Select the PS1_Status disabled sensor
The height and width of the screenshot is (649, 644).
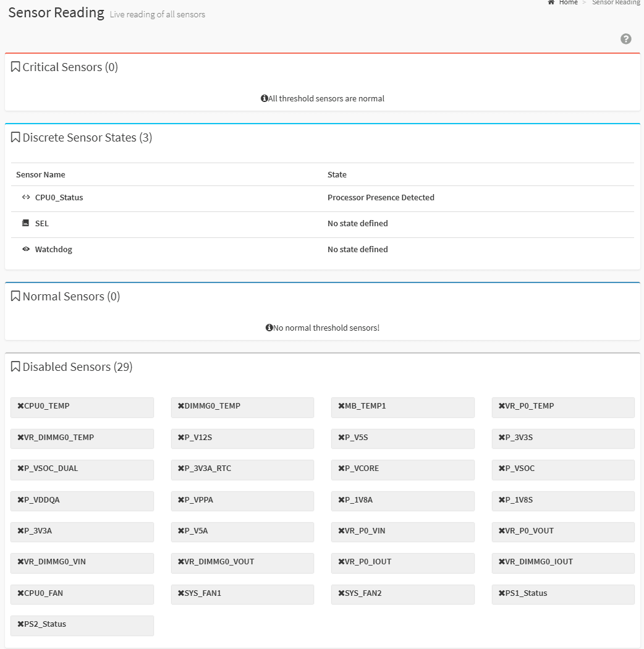[x=563, y=595]
